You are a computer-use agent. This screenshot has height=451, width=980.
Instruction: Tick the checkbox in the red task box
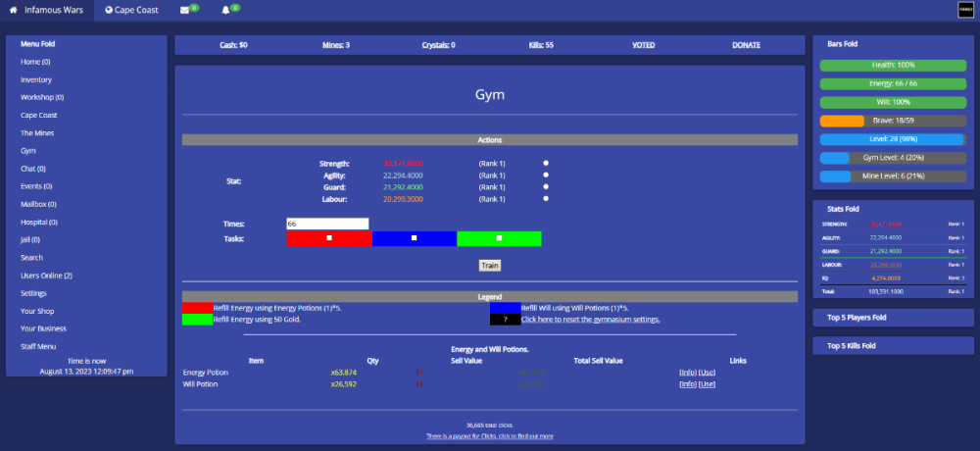(329, 238)
